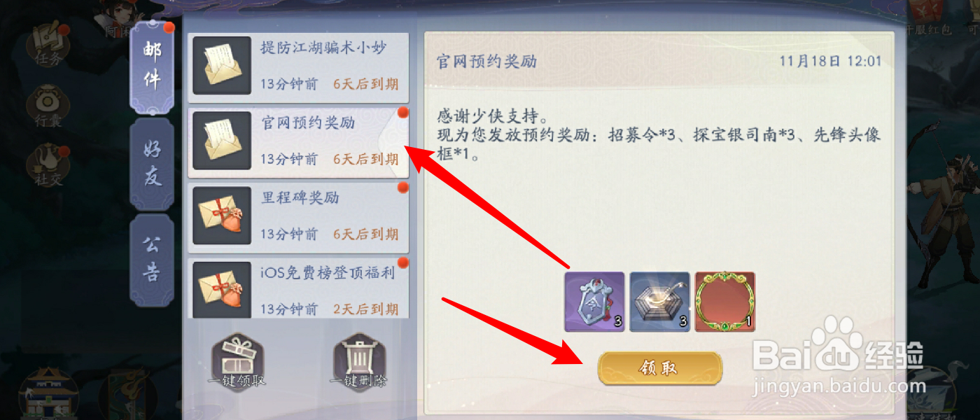
Task: Tap the character avatar at top left
Action: 120,17
